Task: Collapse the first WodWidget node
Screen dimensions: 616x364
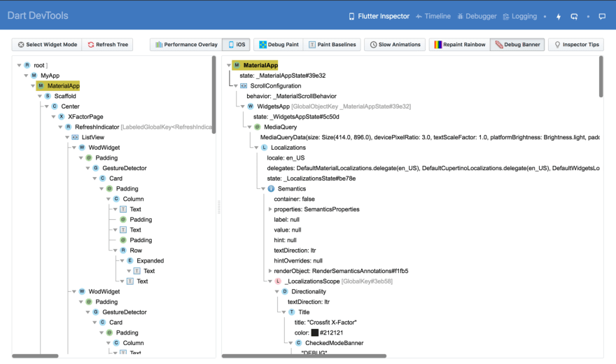Action: [74, 147]
